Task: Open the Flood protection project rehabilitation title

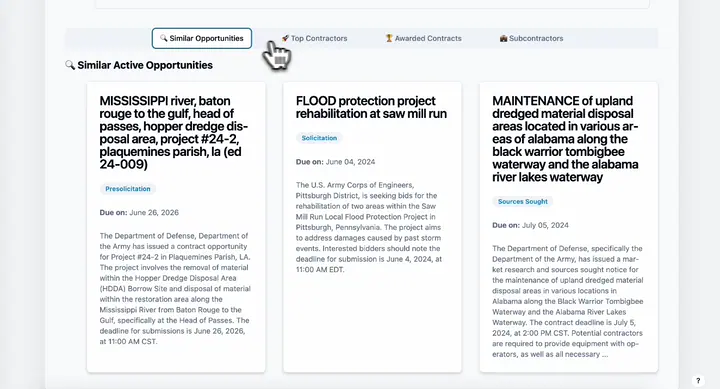Action: click(371, 107)
